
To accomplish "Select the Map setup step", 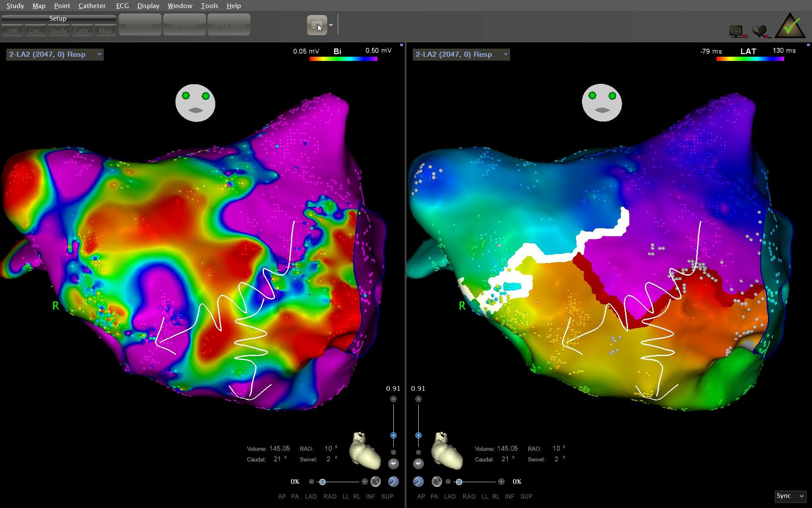I will (105, 30).
